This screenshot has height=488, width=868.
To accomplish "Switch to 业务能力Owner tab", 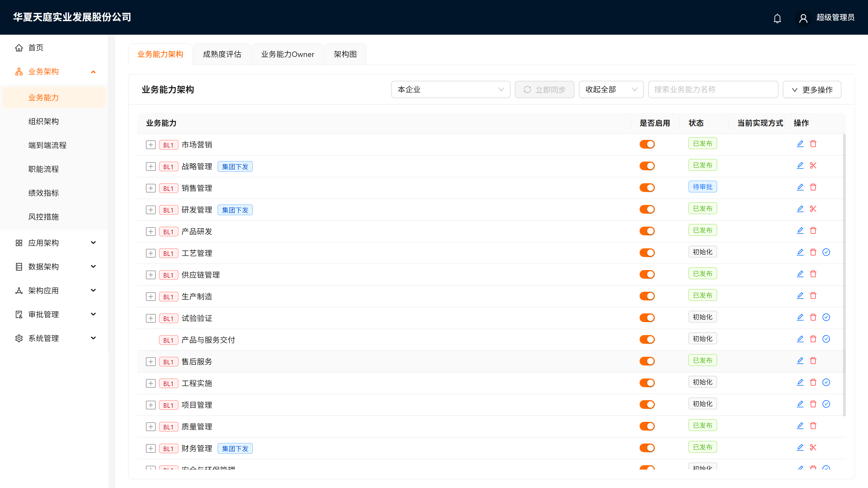I will click(288, 54).
